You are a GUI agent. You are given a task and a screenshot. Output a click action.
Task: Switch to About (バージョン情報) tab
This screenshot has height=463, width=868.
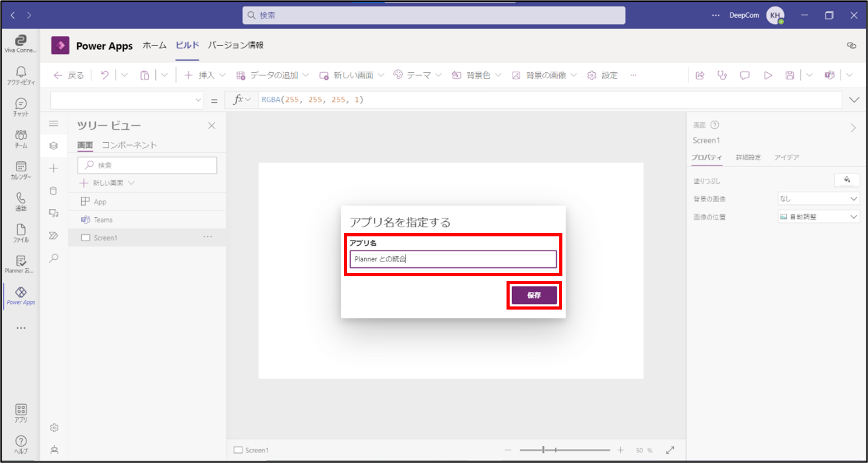[236, 45]
